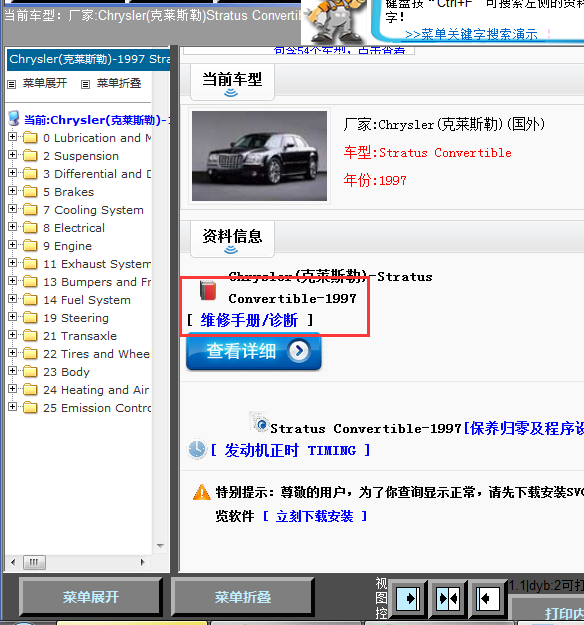Click the 22 Tires and Wheels folder icon

[x=30, y=353]
